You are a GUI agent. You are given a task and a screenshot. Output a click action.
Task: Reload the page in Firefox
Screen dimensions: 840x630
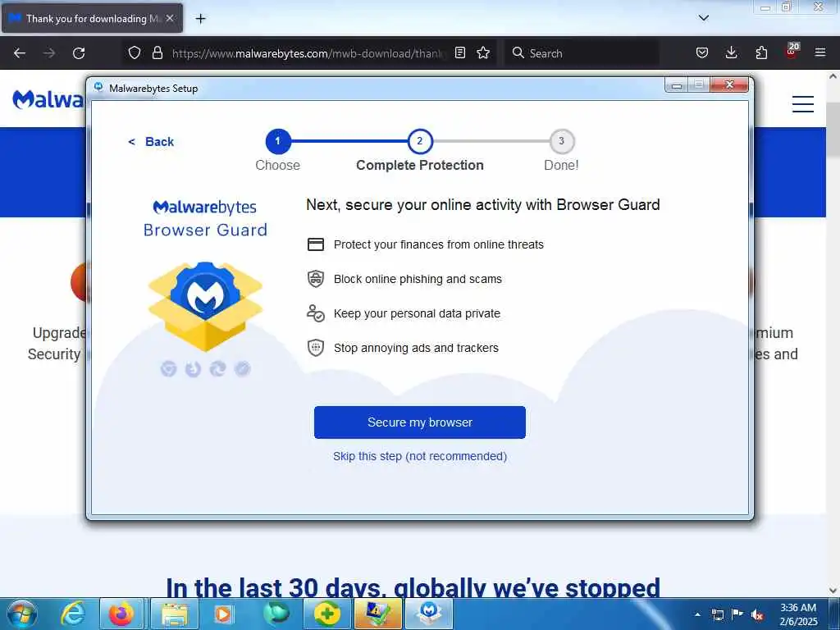[79, 53]
